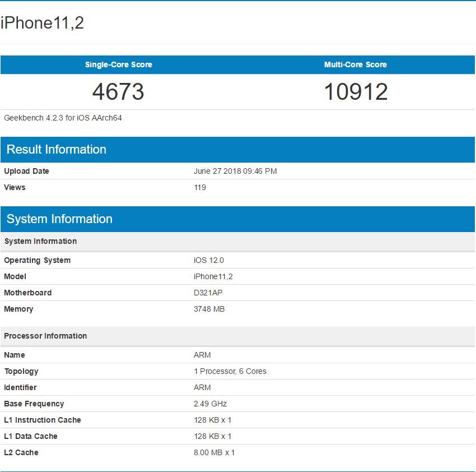476x472 pixels.
Task: Select the Processor Information subheader
Action: (237, 336)
